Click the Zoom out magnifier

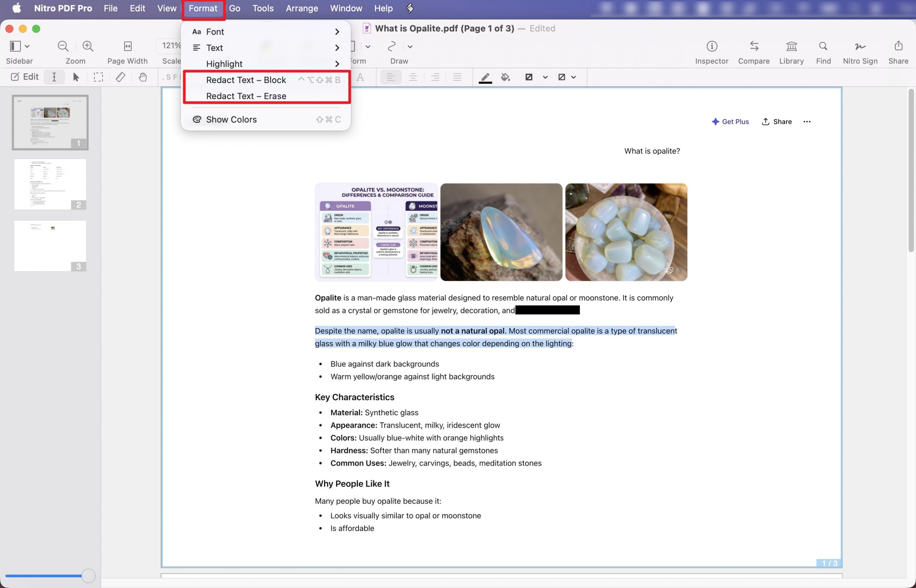point(63,46)
